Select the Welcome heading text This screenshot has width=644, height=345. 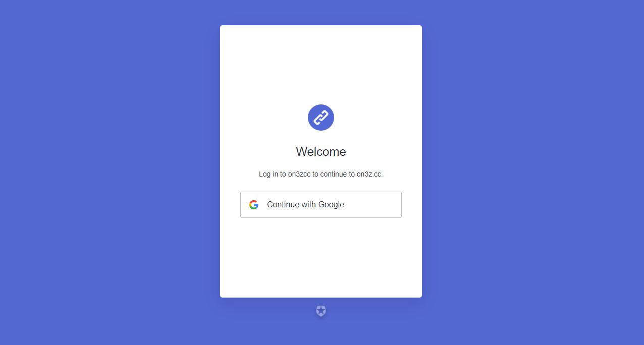(x=321, y=152)
